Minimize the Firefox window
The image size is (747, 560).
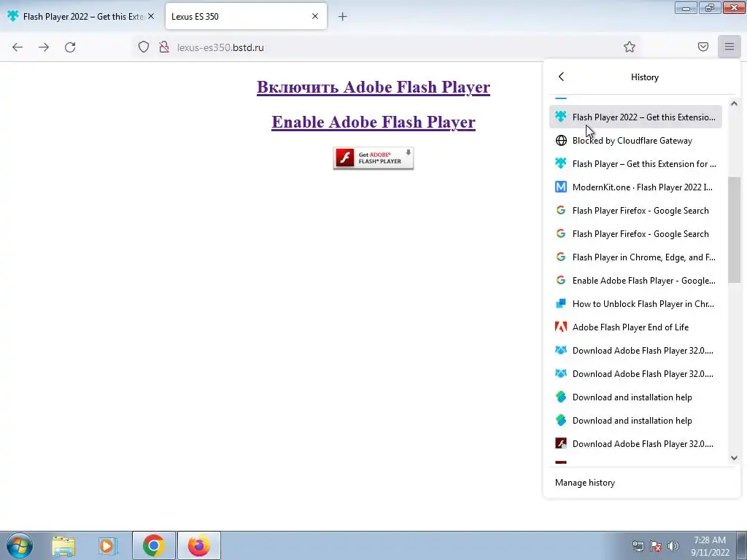pos(686,8)
